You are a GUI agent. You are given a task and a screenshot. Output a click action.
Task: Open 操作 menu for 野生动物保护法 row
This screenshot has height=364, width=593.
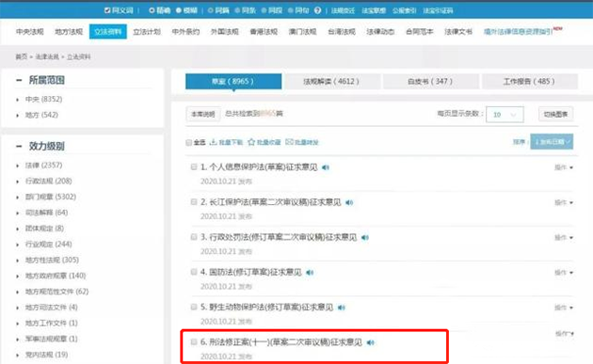[564, 308]
